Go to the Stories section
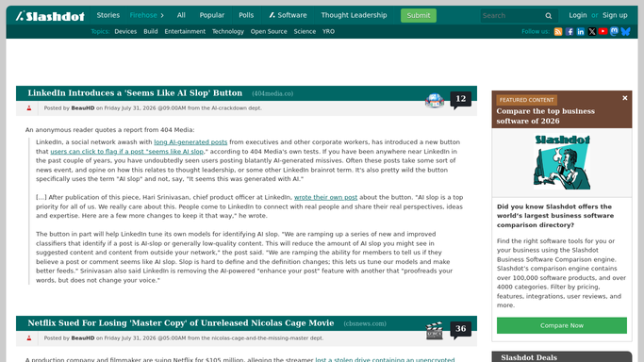Image resolution: width=644 pixels, height=362 pixels. [108, 15]
